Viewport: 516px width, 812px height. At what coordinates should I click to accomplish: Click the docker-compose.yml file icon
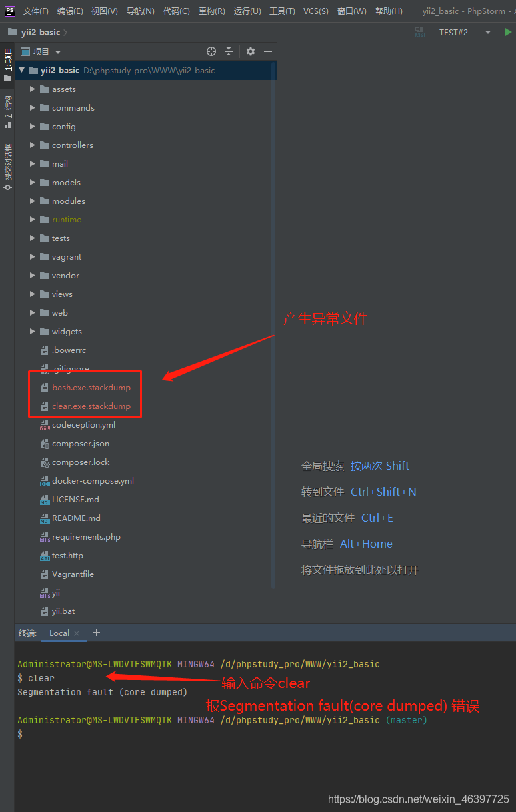point(45,481)
